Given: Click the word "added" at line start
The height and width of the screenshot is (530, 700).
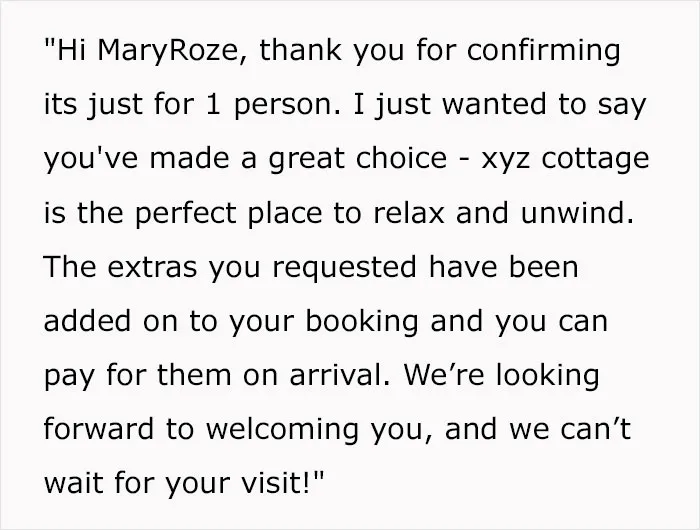Looking at the screenshot, I should [x=88, y=321].
